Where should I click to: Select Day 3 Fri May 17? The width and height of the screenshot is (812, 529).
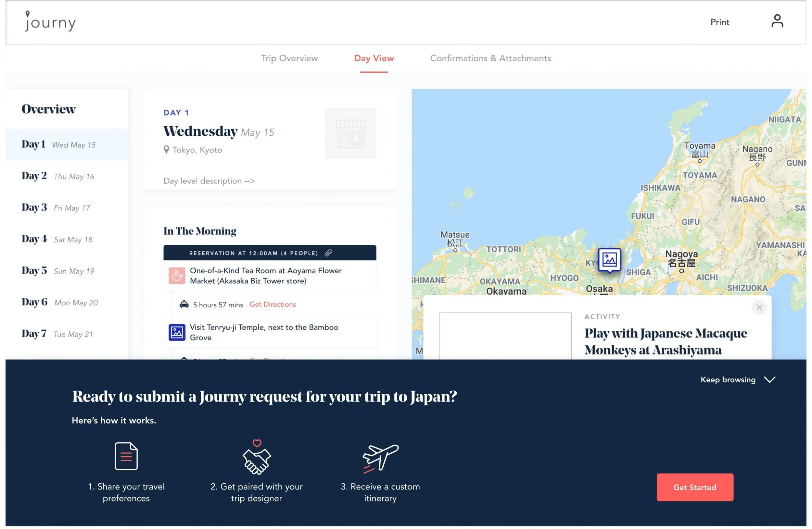[x=67, y=208]
